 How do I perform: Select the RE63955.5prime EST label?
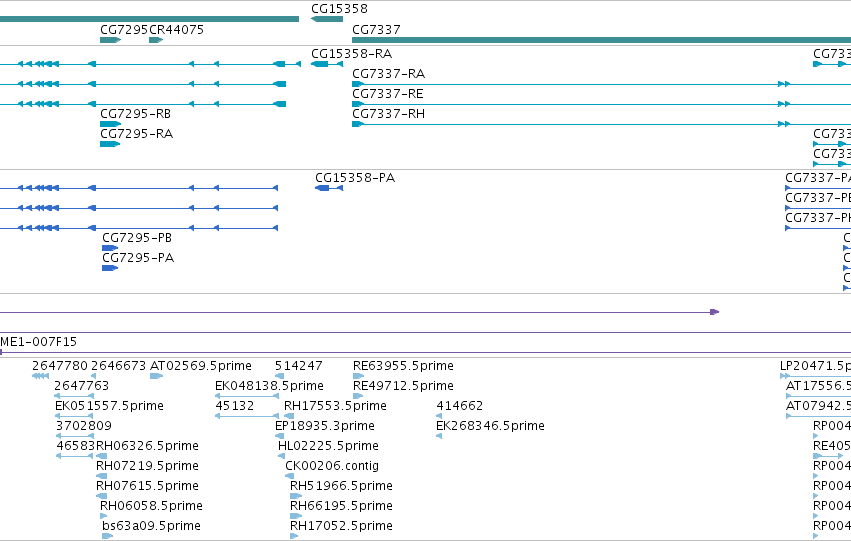pyautogui.click(x=403, y=366)
